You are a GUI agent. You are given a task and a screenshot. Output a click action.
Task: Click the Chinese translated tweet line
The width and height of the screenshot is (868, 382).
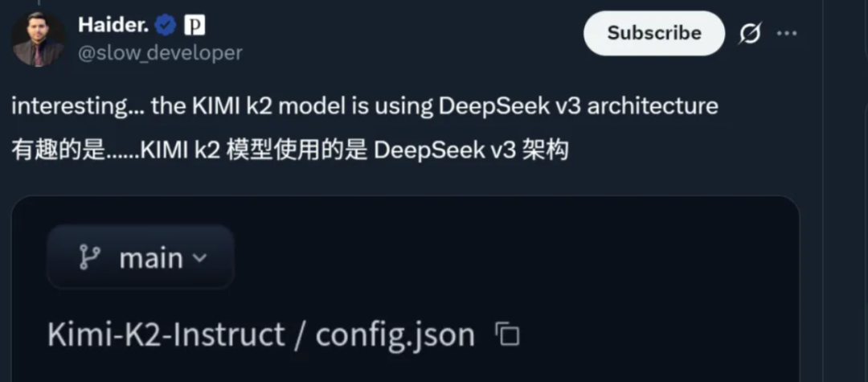[x=290, y=150]
